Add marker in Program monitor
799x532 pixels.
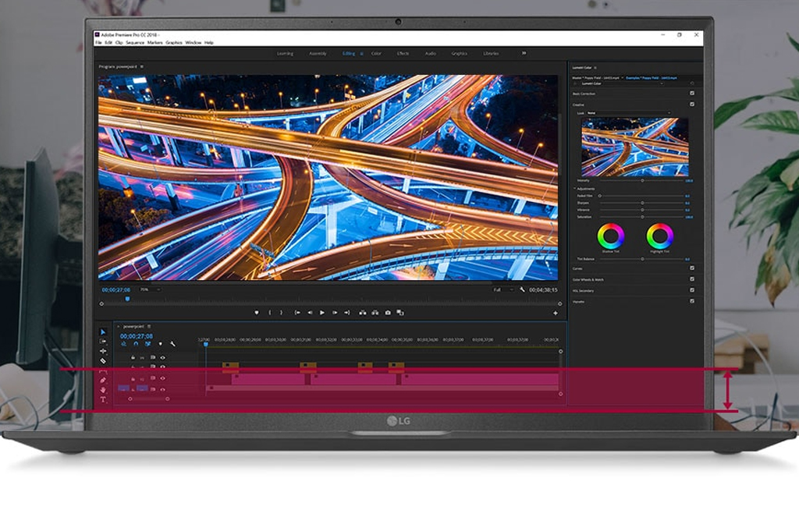coord(256,313)
